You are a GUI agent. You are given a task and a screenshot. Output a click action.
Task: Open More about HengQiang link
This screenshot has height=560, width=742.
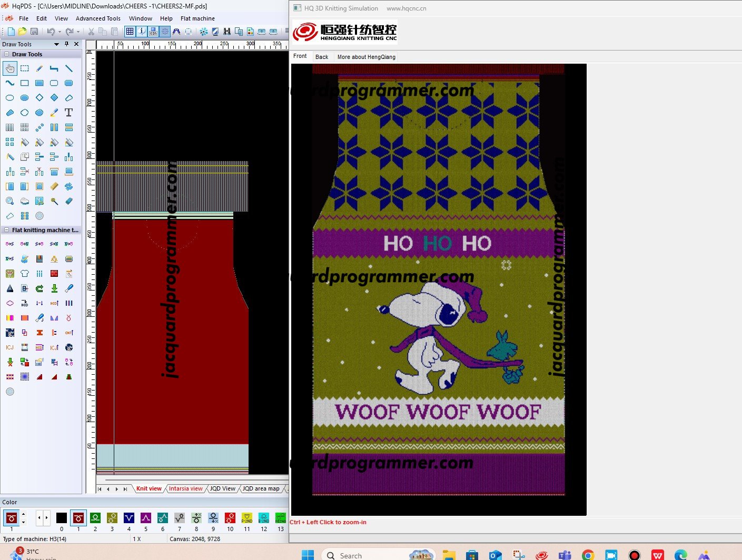pyautogui.click(x=366, y=57)
